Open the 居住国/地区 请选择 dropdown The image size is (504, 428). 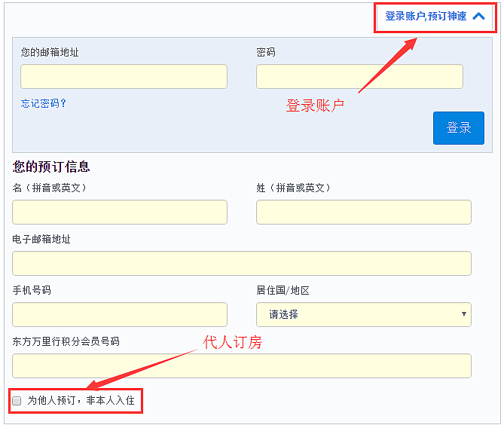click(364, 314)
